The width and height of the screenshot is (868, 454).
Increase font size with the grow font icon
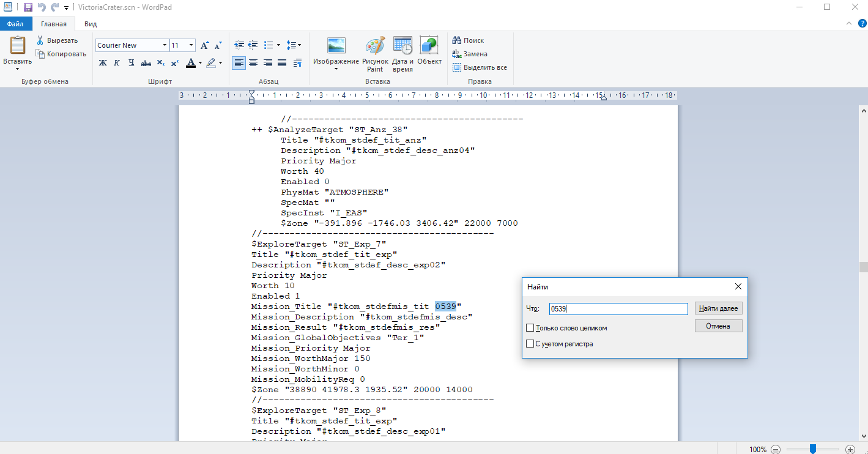click(x=205, y=45)
